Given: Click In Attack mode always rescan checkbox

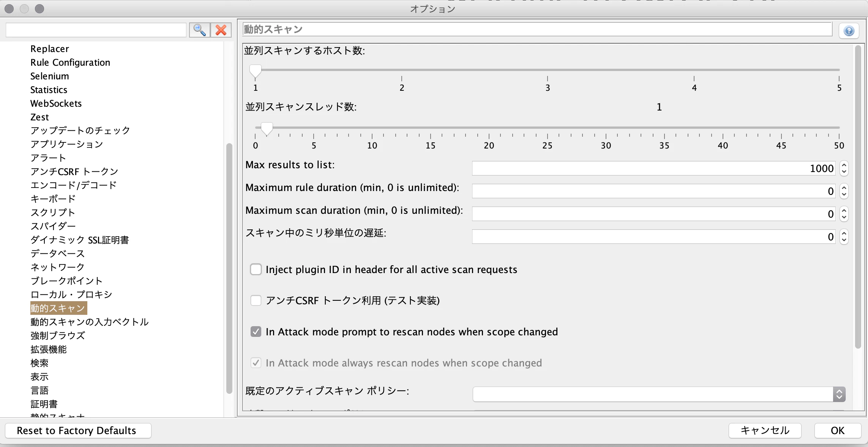Looking at the screenshot, I should 256,363.
